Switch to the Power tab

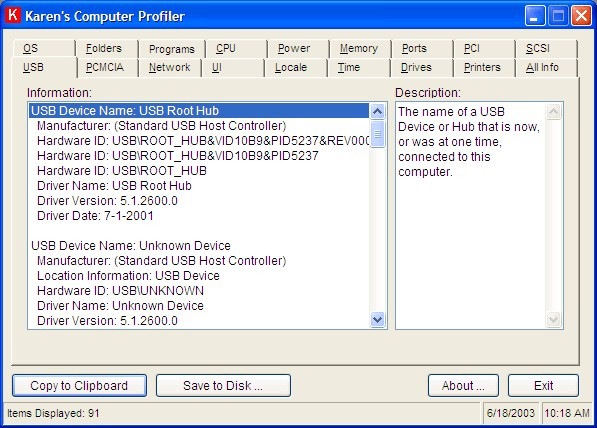pyautogui.click(x=298, y=48)
